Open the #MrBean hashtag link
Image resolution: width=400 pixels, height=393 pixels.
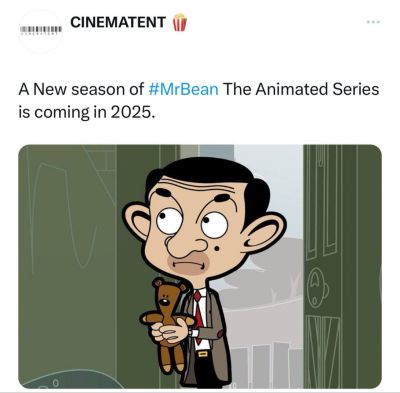tap(183, 90)
